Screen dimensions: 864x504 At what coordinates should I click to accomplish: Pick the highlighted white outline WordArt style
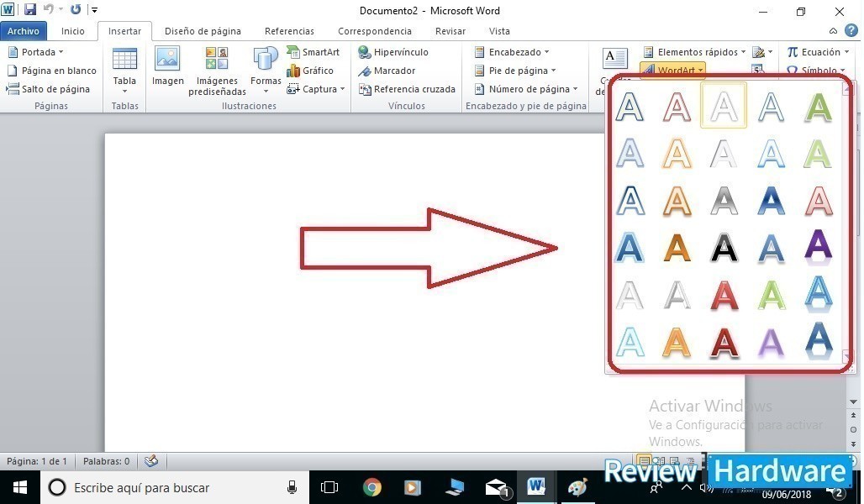point(724,105)
